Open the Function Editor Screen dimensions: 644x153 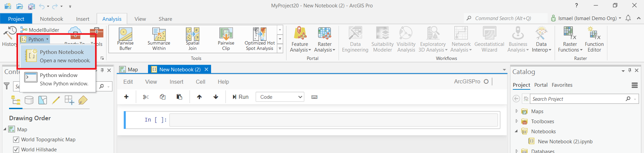point(594,40)
